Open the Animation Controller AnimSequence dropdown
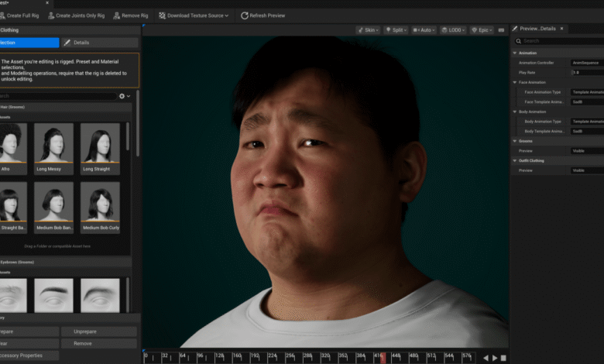Image resolution: width=604 pixels, height=364 pixels. click(x=587, y=63)
